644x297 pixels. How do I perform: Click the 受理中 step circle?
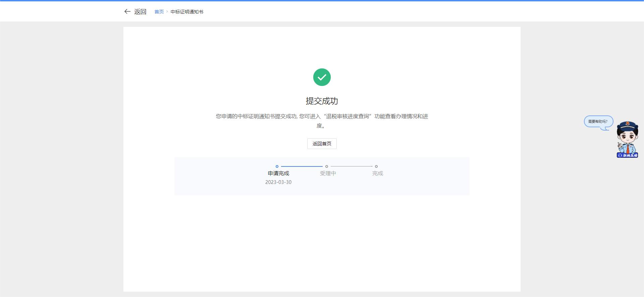point(327,166)
